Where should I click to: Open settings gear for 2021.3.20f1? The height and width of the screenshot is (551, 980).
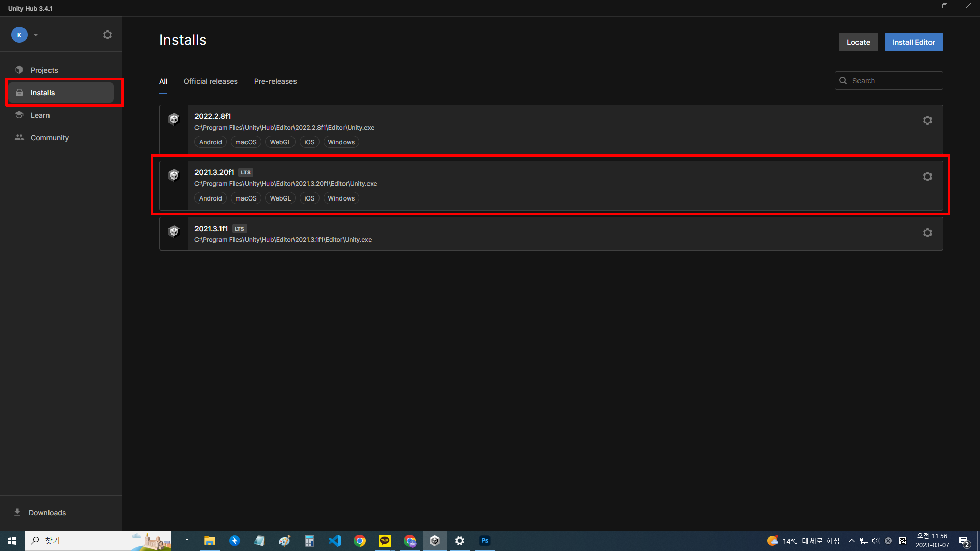pos(927,177)
